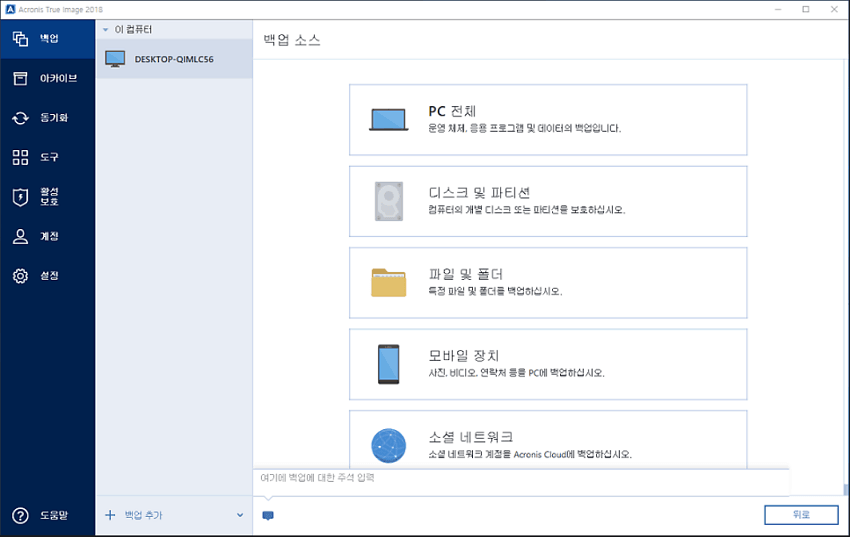
Task: Click text "운영 체제, 응용 프로그램 및 데이터의 백업입니다."
Action: click(x=525, y=128)
